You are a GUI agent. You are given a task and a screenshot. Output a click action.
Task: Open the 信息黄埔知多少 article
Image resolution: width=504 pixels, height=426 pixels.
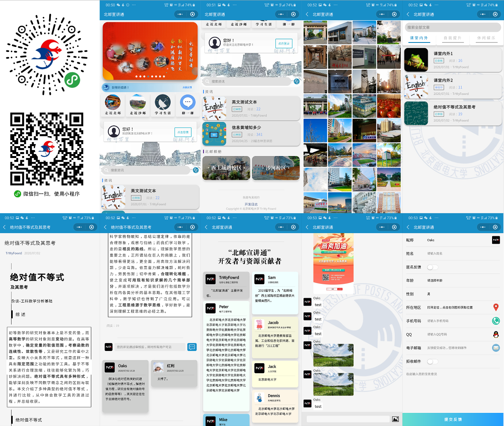click(251, 134)
